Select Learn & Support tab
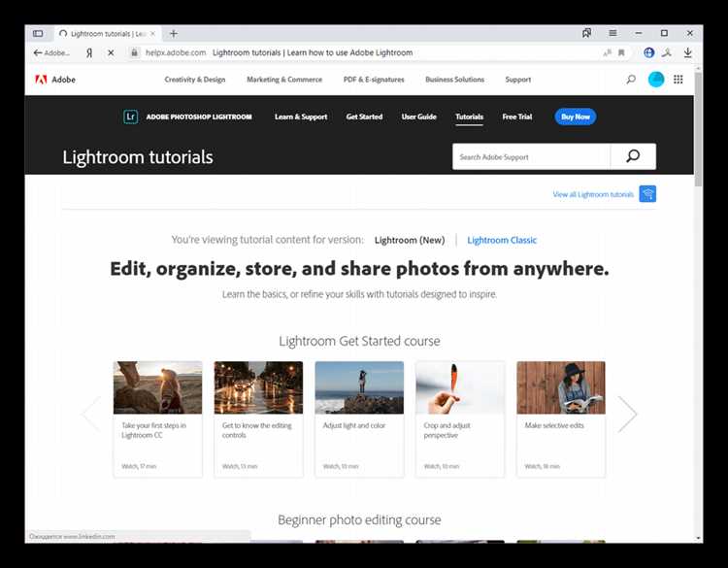 301,117
